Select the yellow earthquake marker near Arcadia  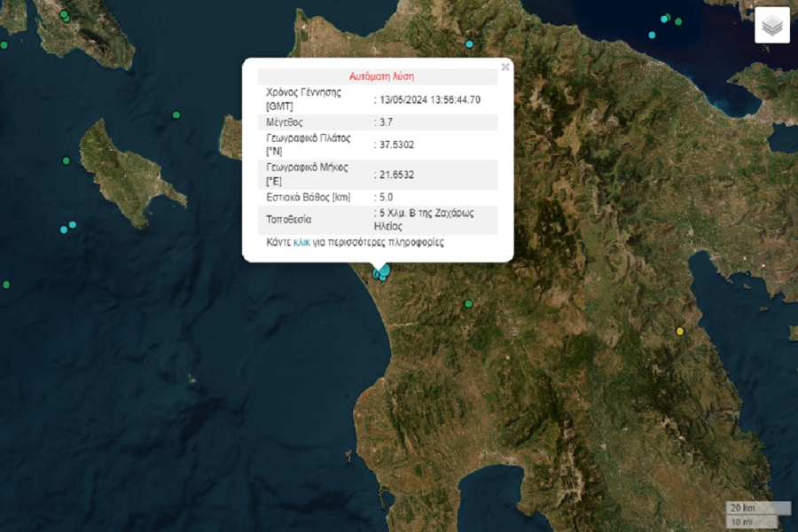click(x=679, y=329)
